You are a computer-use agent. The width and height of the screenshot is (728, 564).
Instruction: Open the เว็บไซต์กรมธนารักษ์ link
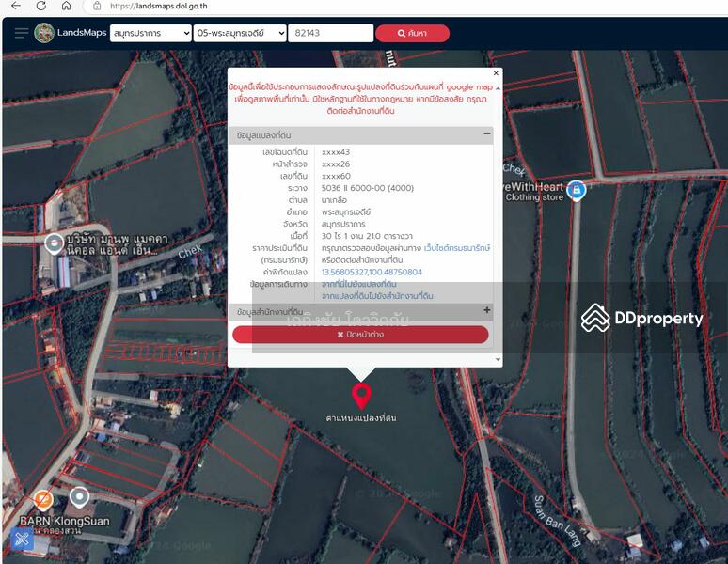pos(457,248)
